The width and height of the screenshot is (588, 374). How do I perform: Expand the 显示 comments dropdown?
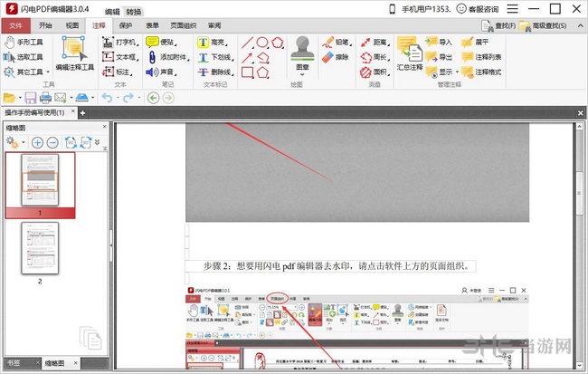(x=457, y=72)
